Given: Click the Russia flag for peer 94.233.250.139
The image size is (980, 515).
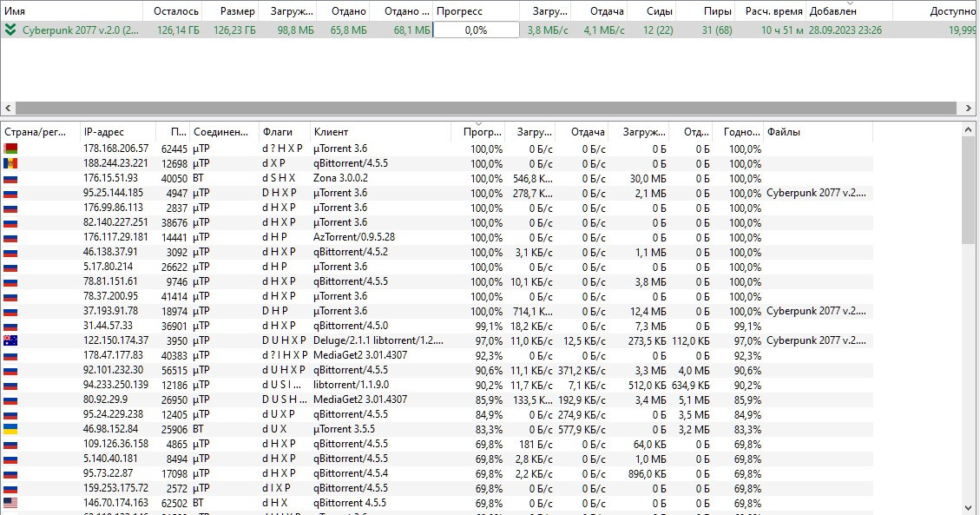Looking at the screenshot, I should pos(11,385).
